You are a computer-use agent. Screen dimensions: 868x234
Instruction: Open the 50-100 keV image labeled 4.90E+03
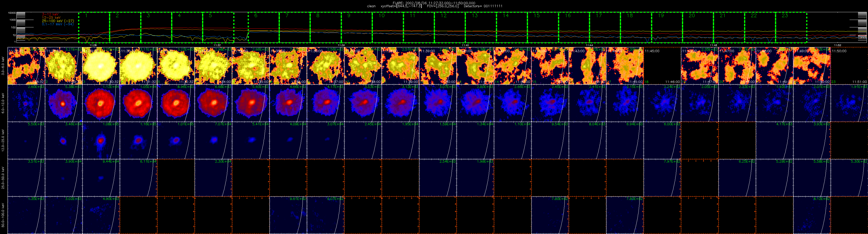101,215
